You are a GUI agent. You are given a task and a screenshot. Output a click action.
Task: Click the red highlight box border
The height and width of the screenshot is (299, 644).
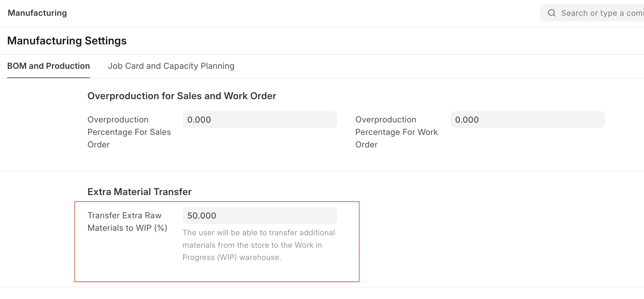(359, 241)
